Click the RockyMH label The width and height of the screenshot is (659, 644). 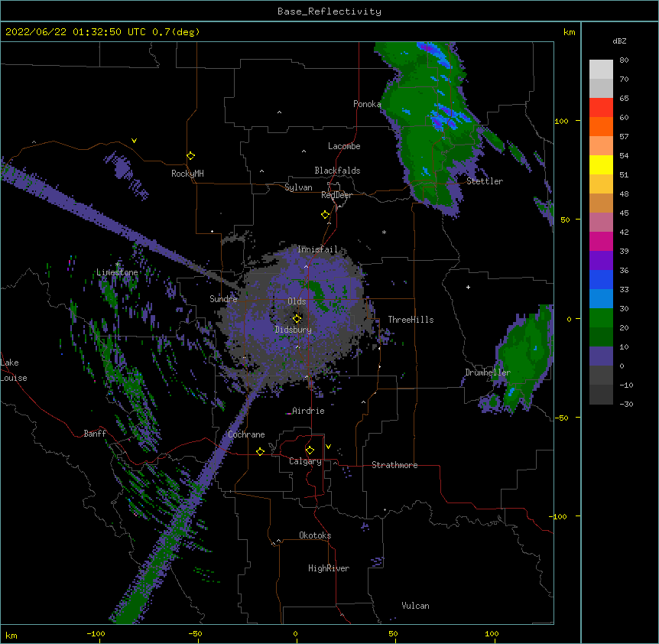click(187, 174)
